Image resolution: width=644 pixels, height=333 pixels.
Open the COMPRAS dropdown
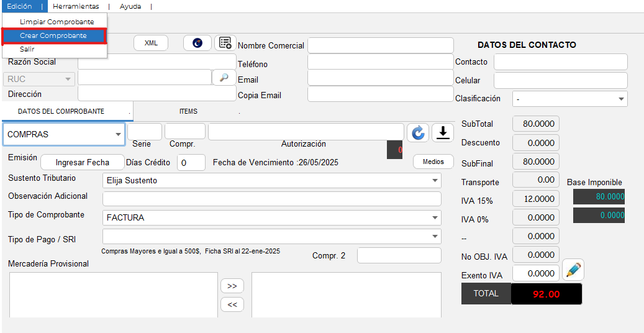pyautogui.click(x=64, y=134)
